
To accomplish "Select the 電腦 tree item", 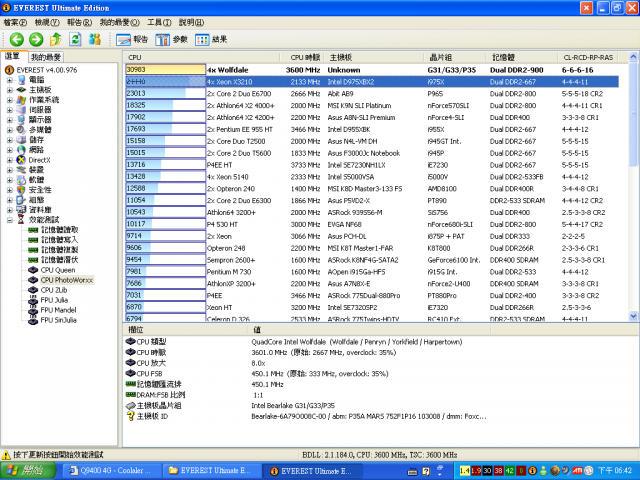I will pyautogui.click(x=36, y=80).
